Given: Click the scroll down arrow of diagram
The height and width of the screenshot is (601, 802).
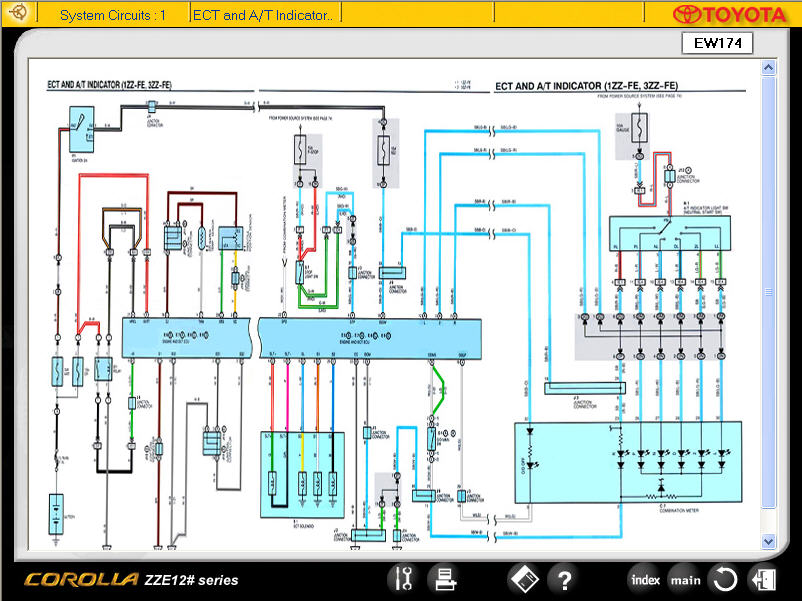Looking at the screenshot, I should coord(768,541).
